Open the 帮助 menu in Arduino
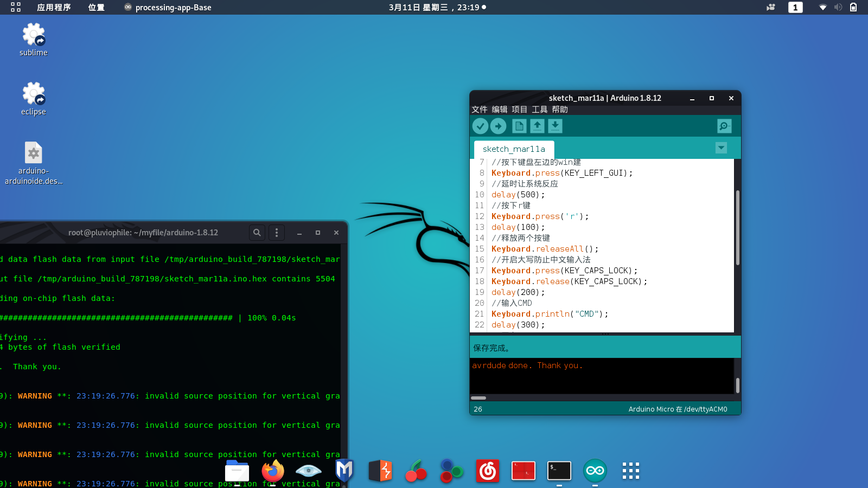This screenshot has height=488, width=868. click(x=560, y=110)
